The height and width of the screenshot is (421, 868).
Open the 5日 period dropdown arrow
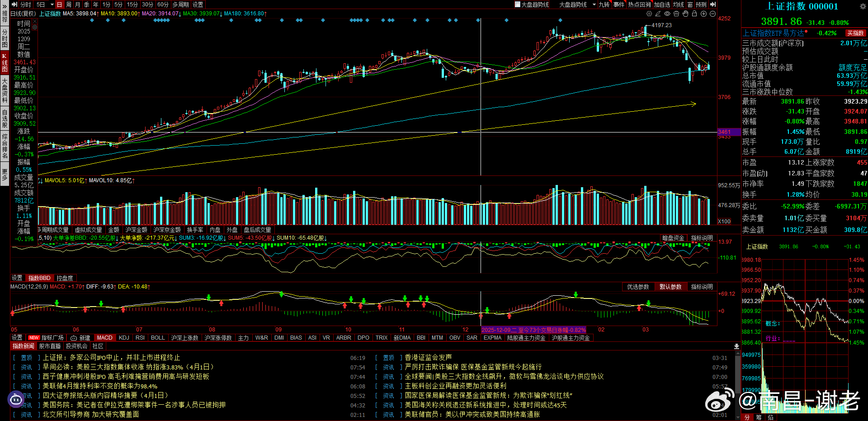pyautogui.click(x=52, y=5)
